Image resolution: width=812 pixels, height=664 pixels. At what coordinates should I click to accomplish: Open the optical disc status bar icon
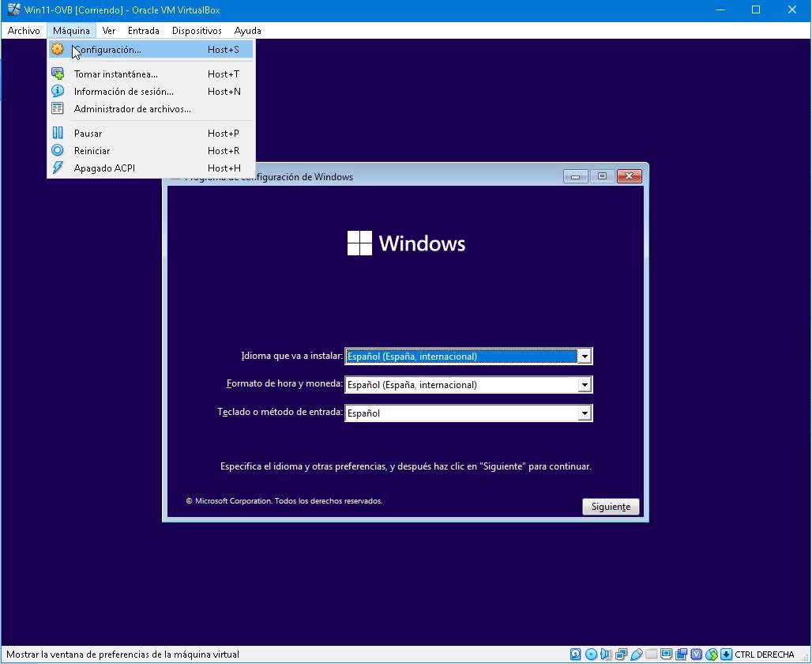pos(591,655)
